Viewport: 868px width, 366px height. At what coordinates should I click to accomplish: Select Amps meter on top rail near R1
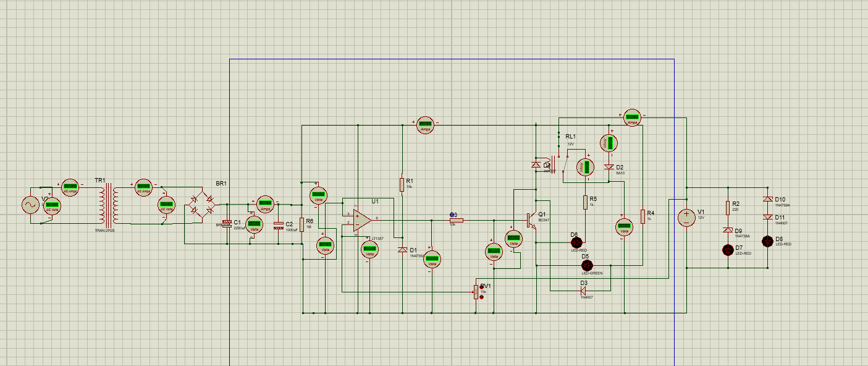(425, 125)
